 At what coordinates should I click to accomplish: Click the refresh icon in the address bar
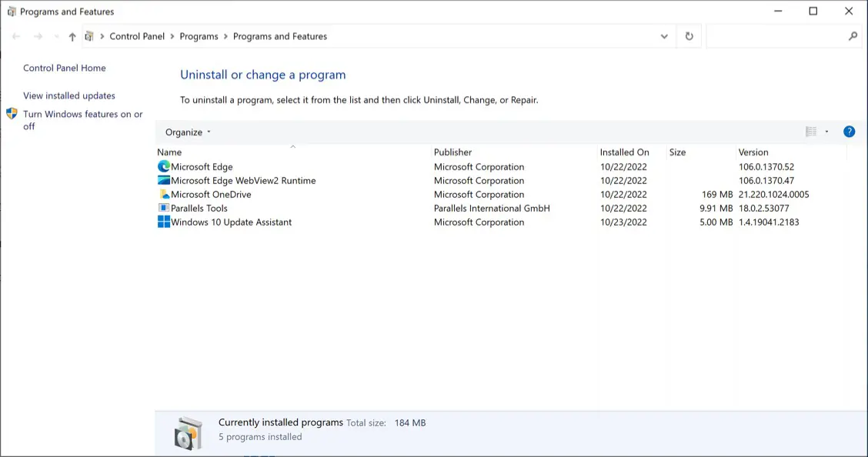689,36
